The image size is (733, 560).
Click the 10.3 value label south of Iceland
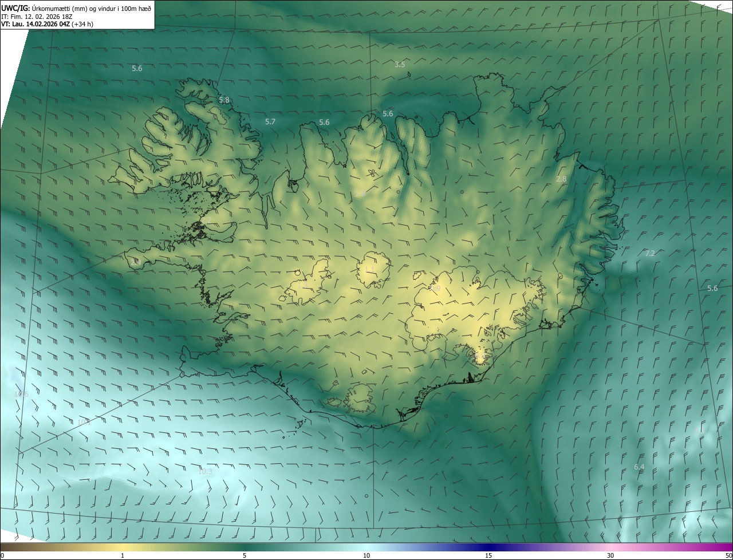(x=205, y=472)
